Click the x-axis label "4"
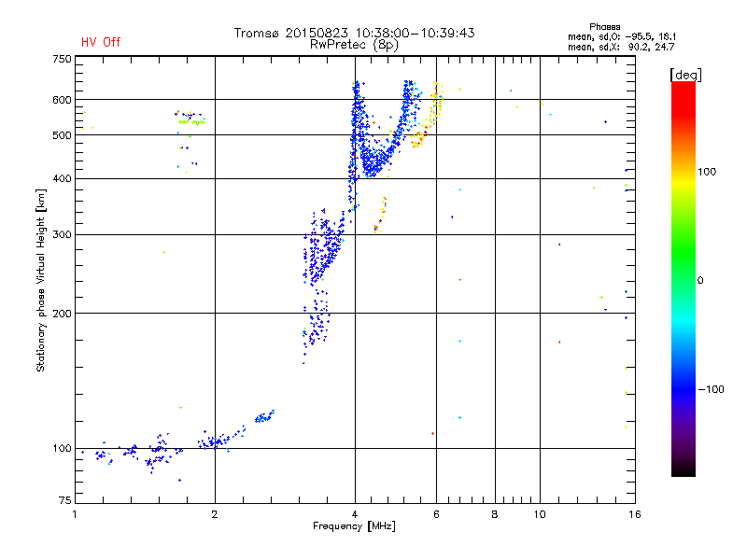This screenshot has height=560, width=747. (x=355, y=514)
